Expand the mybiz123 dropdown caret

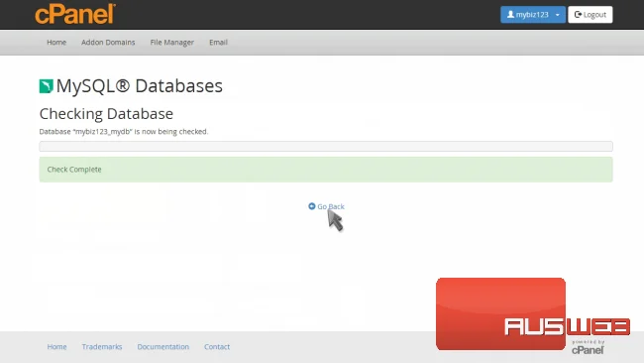click(x=558, y=15)
